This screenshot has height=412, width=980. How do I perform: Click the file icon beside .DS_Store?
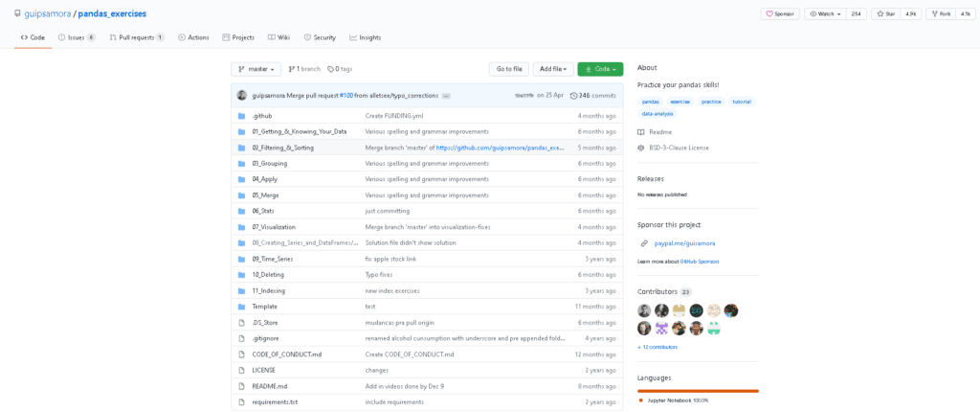[241, 323]
